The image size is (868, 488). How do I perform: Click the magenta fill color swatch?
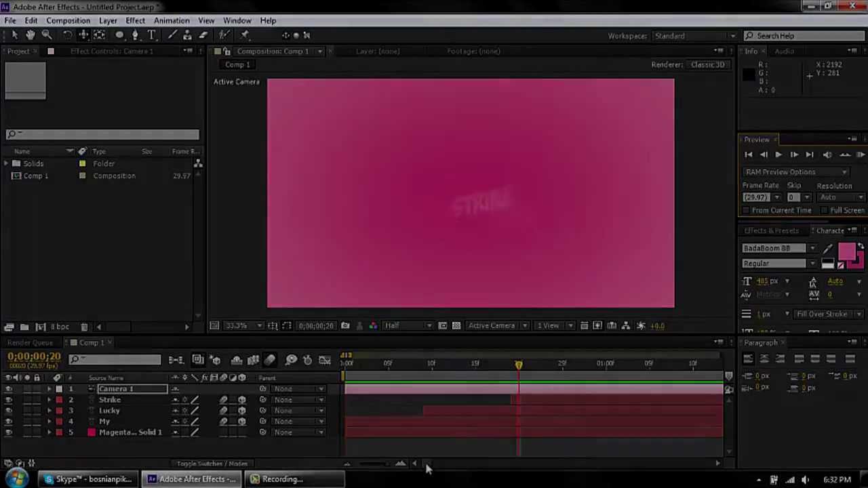pyautogui.click(x=846, y=252)
